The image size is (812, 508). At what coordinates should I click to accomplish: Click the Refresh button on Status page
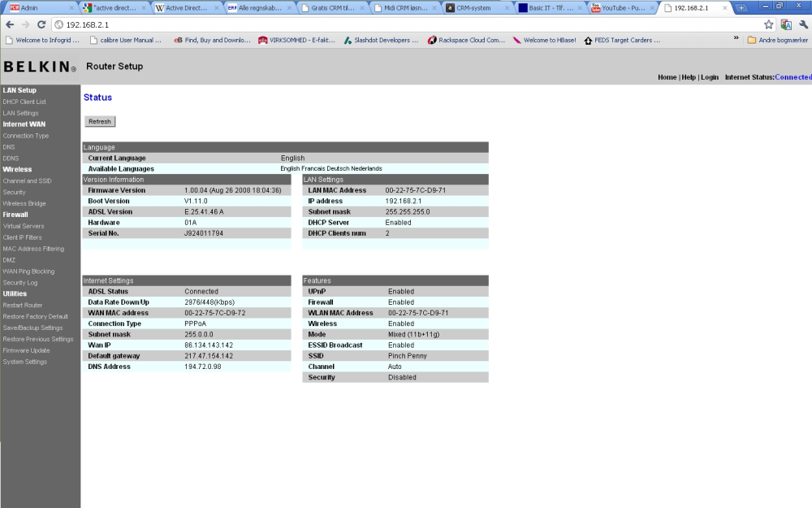click(x=99, y=121)
